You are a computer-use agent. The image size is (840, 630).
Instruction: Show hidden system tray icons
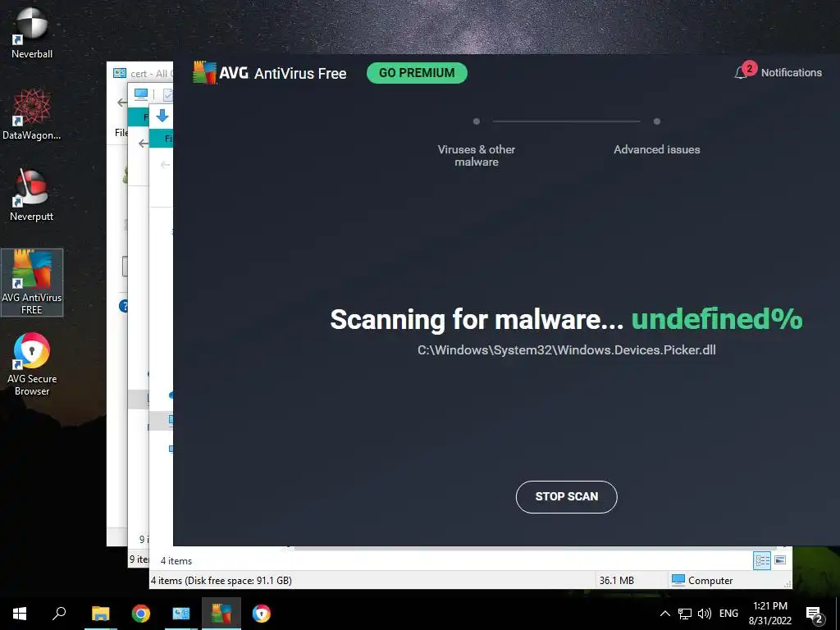pos(664,614)
